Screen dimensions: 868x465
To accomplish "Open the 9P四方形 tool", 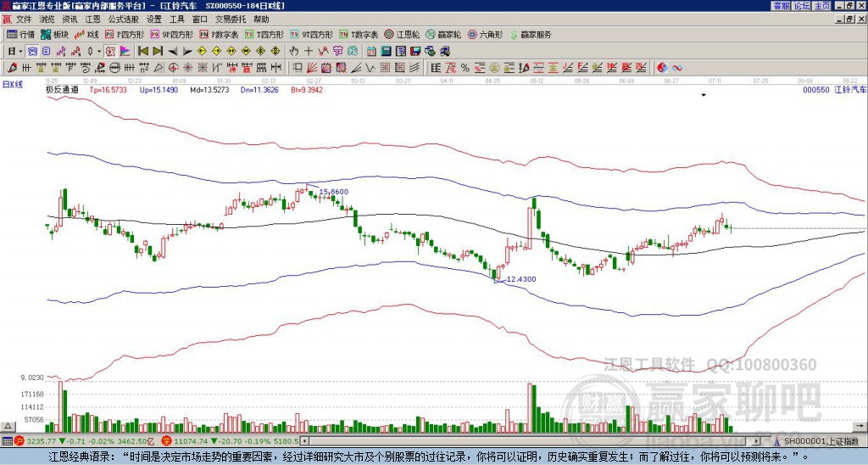I will click(x=171, y=34).
